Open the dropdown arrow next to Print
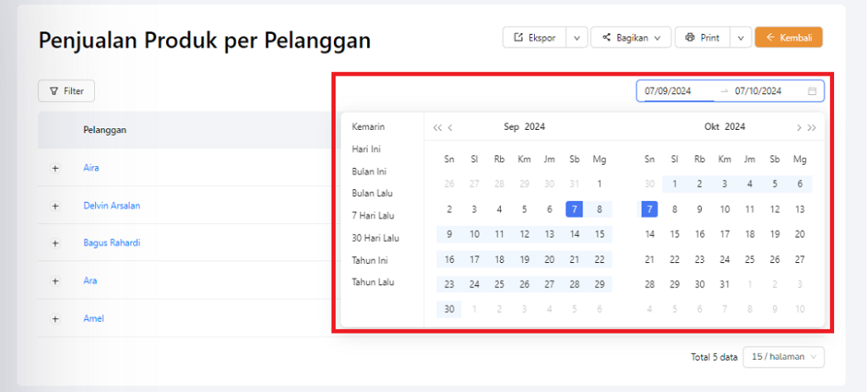868x392 pixels. coord(741,37)
